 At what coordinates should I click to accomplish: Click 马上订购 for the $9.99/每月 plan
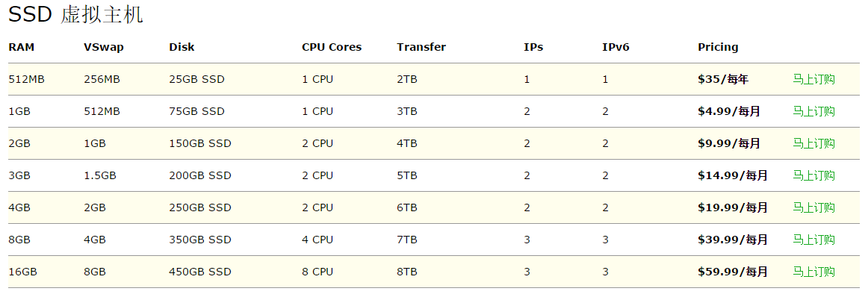[x=813, y=143]
